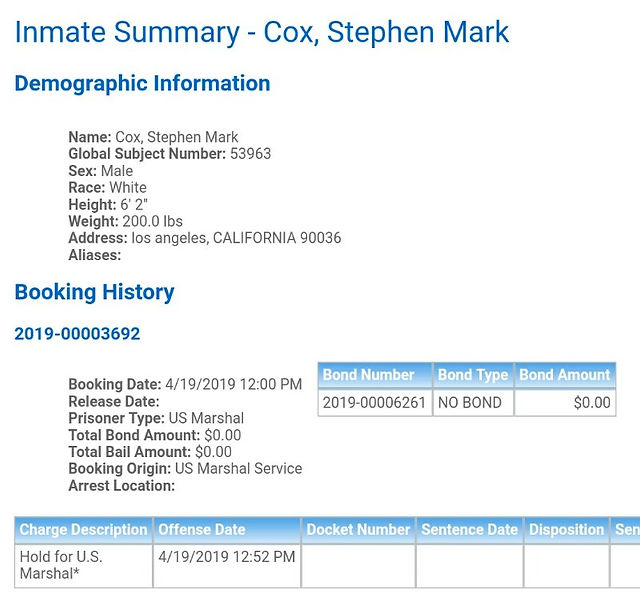Click the Bond Type column header

tap(473, 375)
